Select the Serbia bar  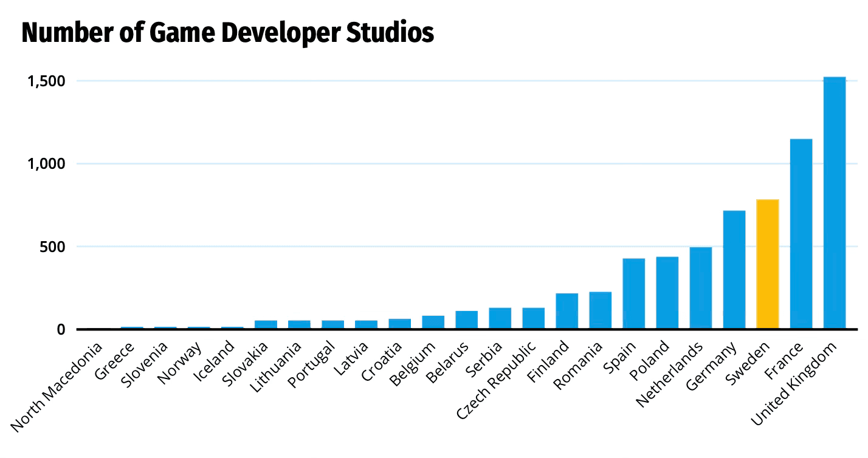[500, 317]
